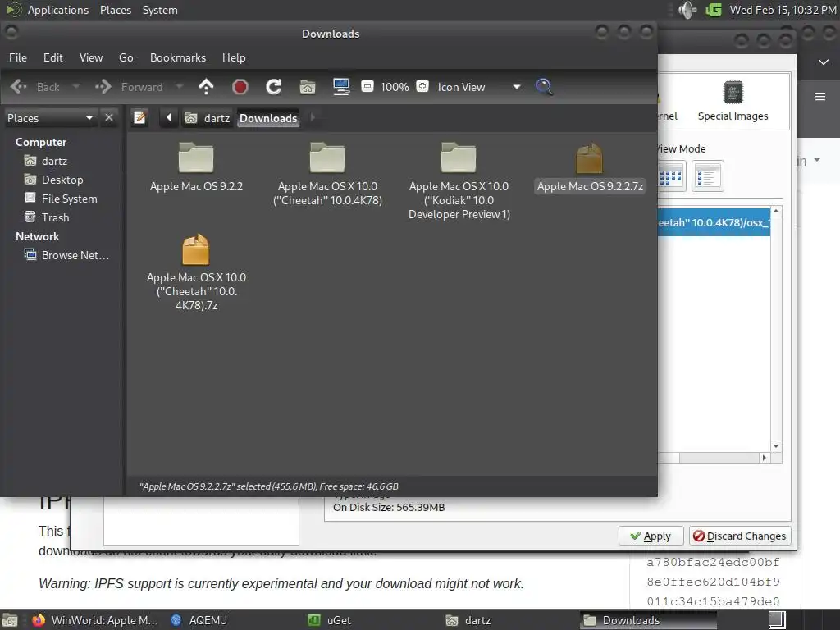Select highlighted osx image row in AQEMU
The width and height of the screenshot is (840, 630).
click(x=714, y=222)
